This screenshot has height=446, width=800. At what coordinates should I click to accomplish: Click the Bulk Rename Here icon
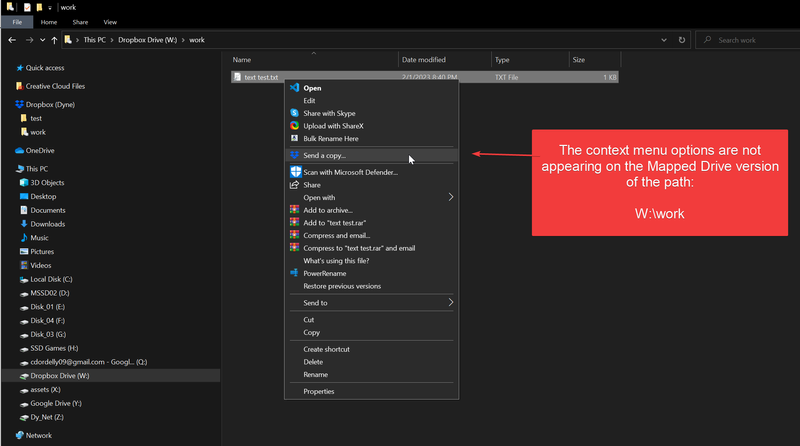pyautogui.click(x=294, y=138)
